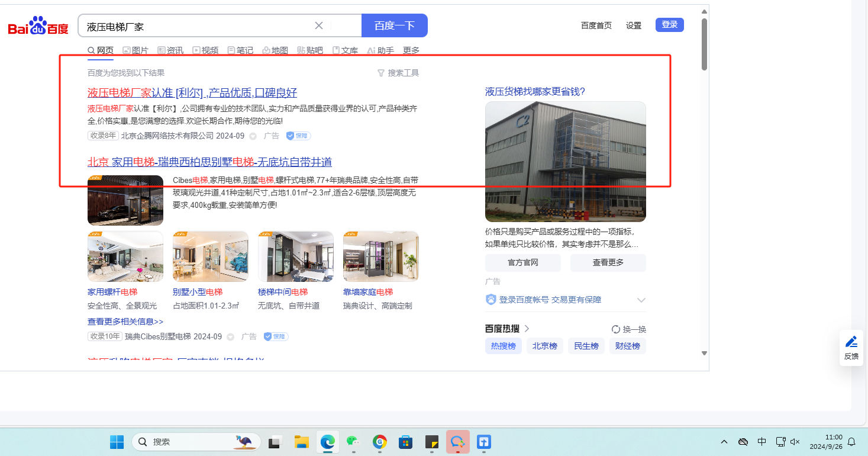Open the 靠墙家庭电梯 link
The width and height of the screenshot is (868, 456).
point(368,292)
